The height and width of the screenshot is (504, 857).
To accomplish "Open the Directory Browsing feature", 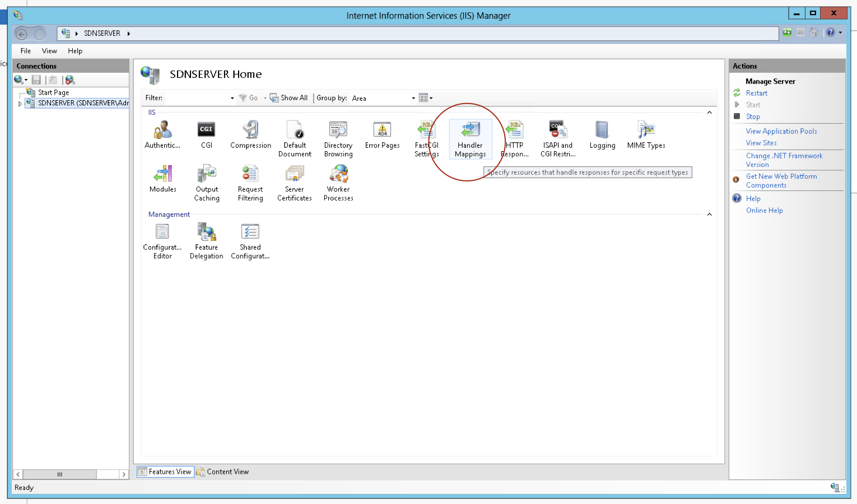I will [338, 139].
